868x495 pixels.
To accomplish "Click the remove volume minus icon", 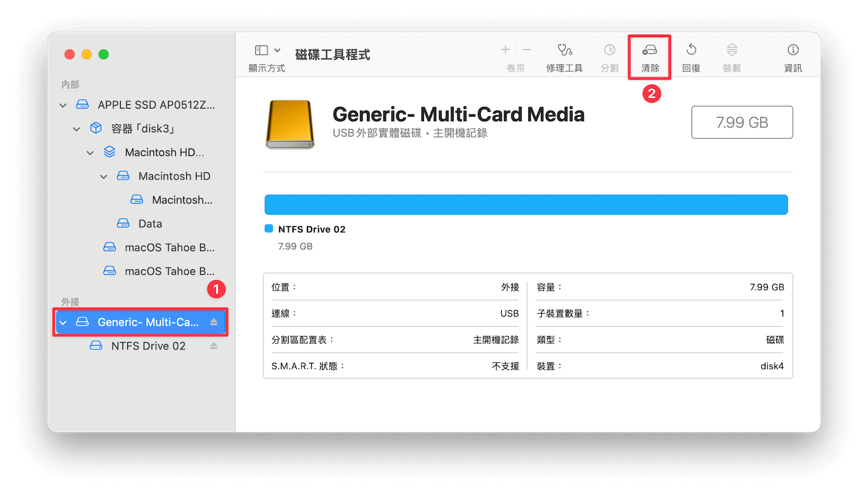I will tap(527, 50).
